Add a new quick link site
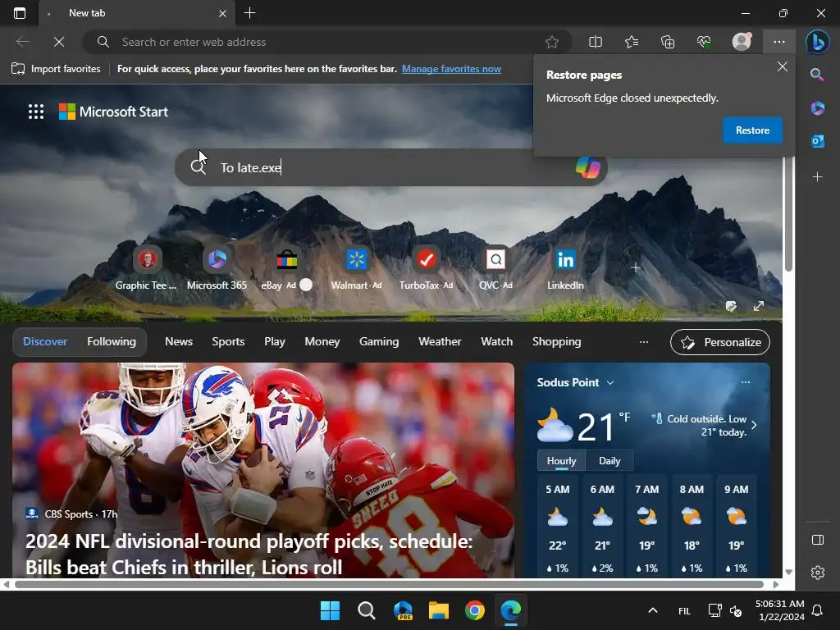The height and width of the screenshot is (630, 840). [636, 267]
